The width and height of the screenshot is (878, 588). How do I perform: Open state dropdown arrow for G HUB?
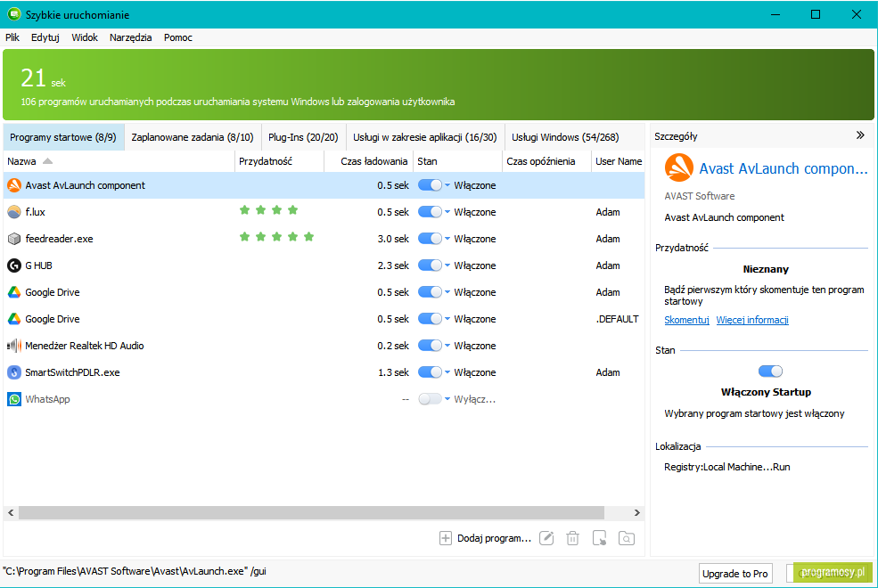point(447,265)
